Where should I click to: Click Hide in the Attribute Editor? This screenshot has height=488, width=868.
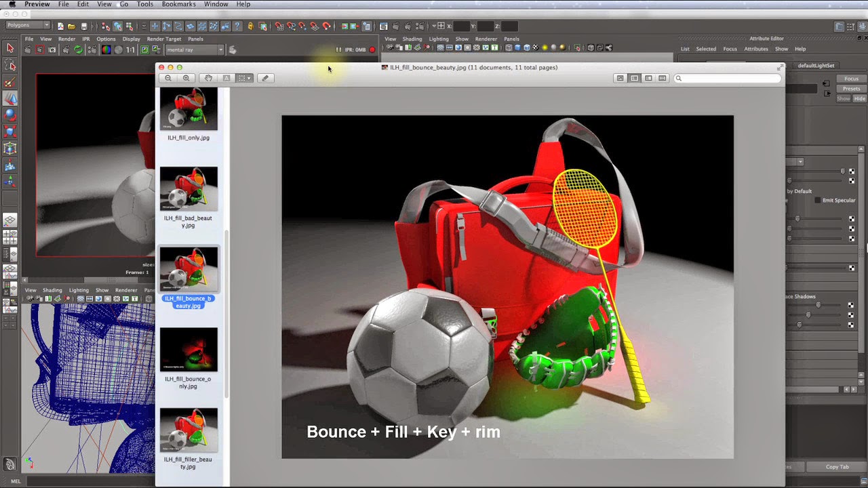[x=859, y=98]
